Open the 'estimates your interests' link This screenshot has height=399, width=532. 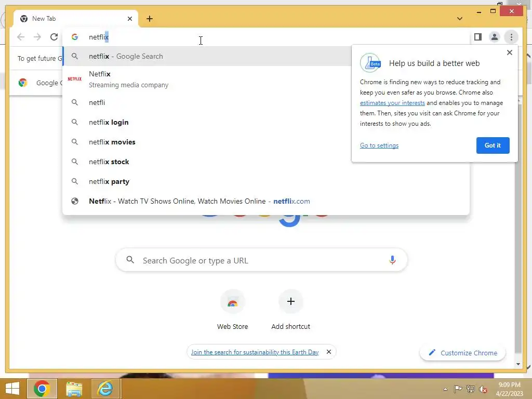392,103
